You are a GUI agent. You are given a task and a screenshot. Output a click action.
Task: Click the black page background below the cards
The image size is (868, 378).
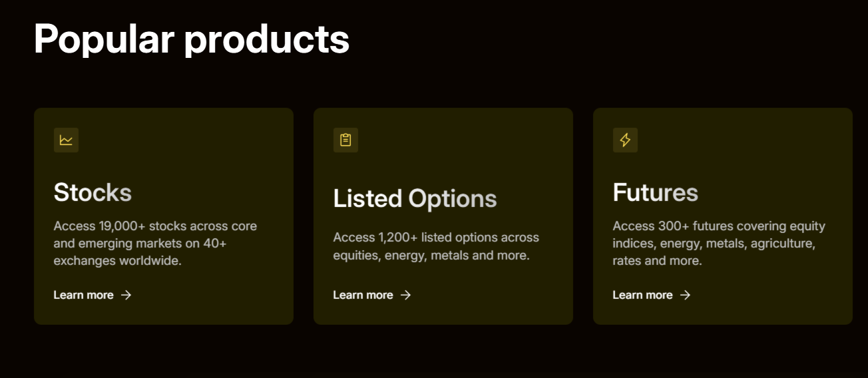pyautogui.click(x=433, y=353)
